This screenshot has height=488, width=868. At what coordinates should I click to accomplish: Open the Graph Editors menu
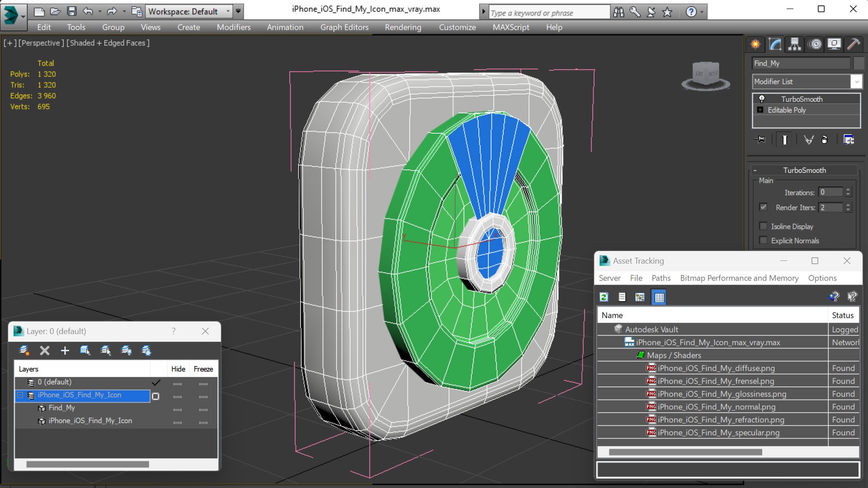344,27
